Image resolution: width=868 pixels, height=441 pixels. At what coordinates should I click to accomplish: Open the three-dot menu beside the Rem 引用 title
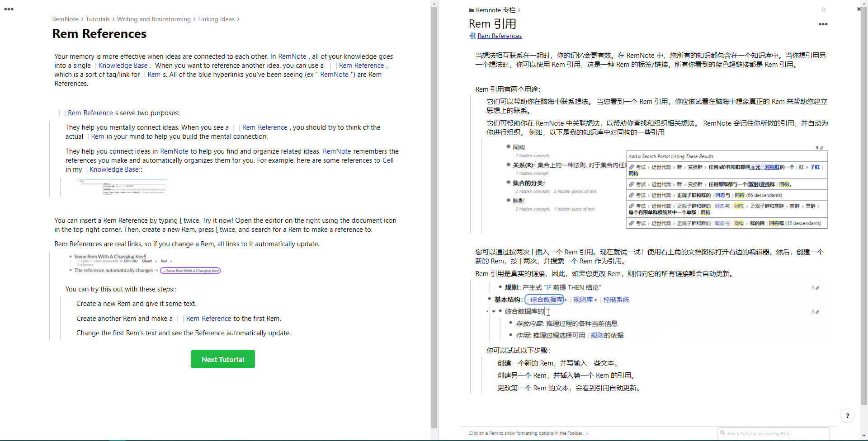coord(823,24)
